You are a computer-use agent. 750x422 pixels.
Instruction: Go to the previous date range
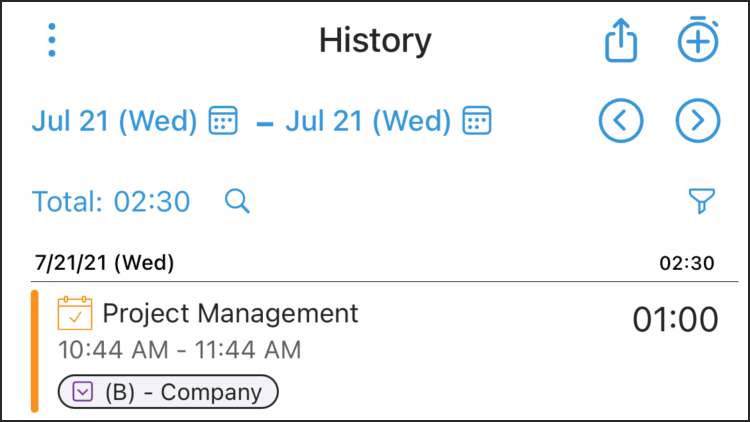tap(620, 121)
